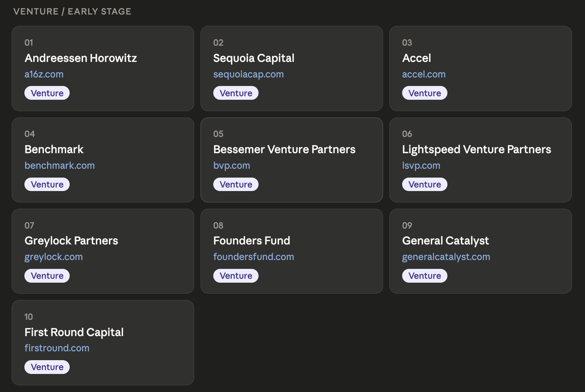Click card number 07
Viewport: 585px width, 392px height.
29,226
